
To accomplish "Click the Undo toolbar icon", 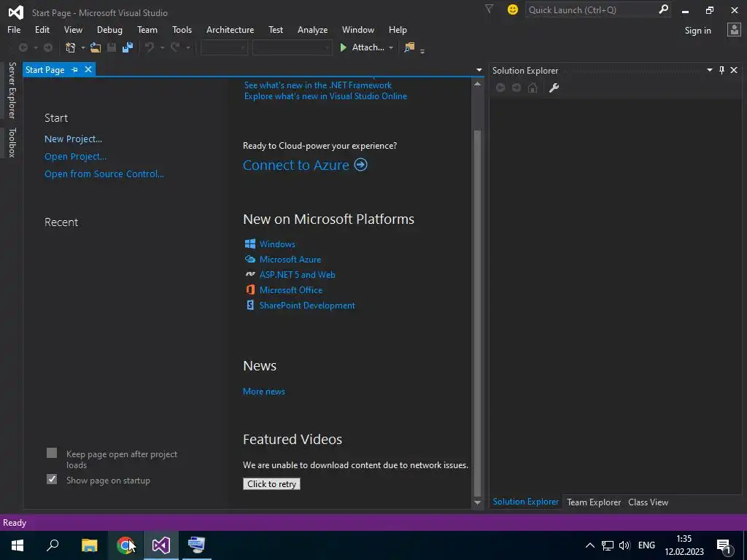I will [x=150, y=47].
